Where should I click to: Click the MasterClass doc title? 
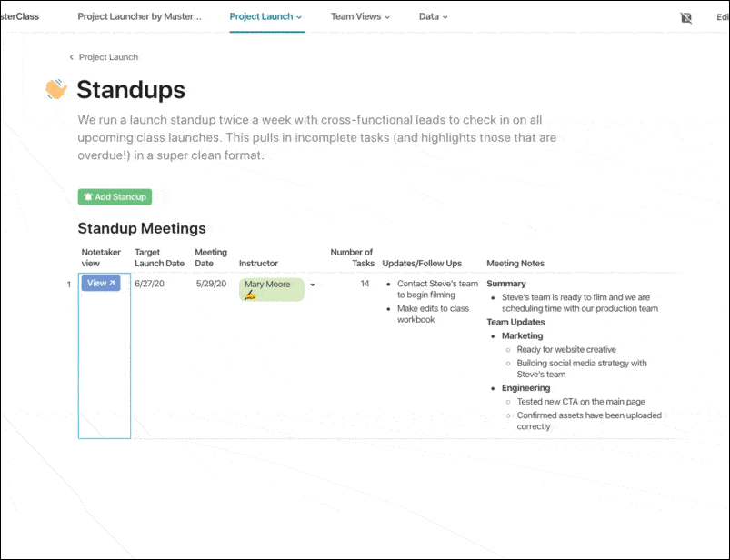coord(20,16)
